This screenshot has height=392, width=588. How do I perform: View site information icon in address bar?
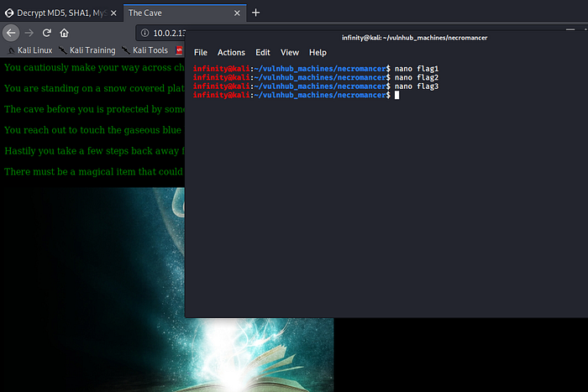pyautogui.click(x=144, y=33)
